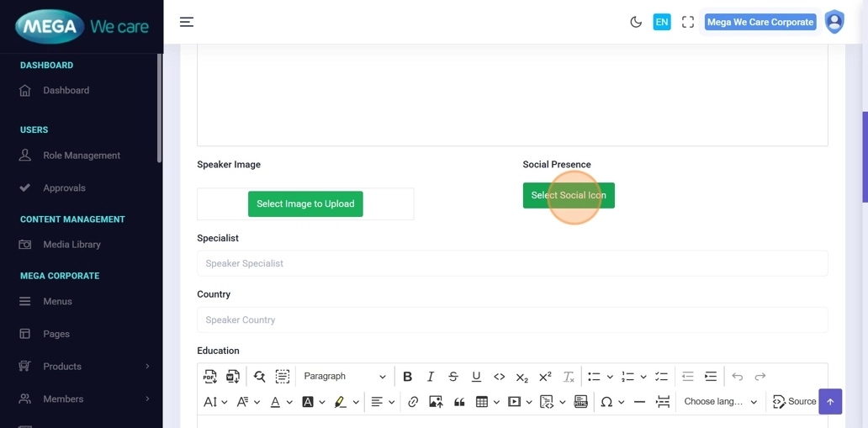
Task: Click the Speaker Specialist input field
Action: tap(512, 263)
